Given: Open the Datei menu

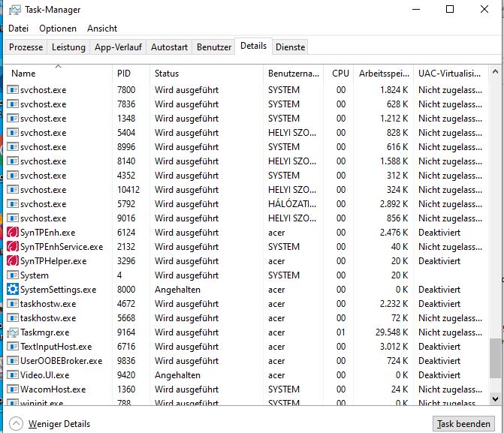Looking at the screenshot, I should [x=18, y=29].
